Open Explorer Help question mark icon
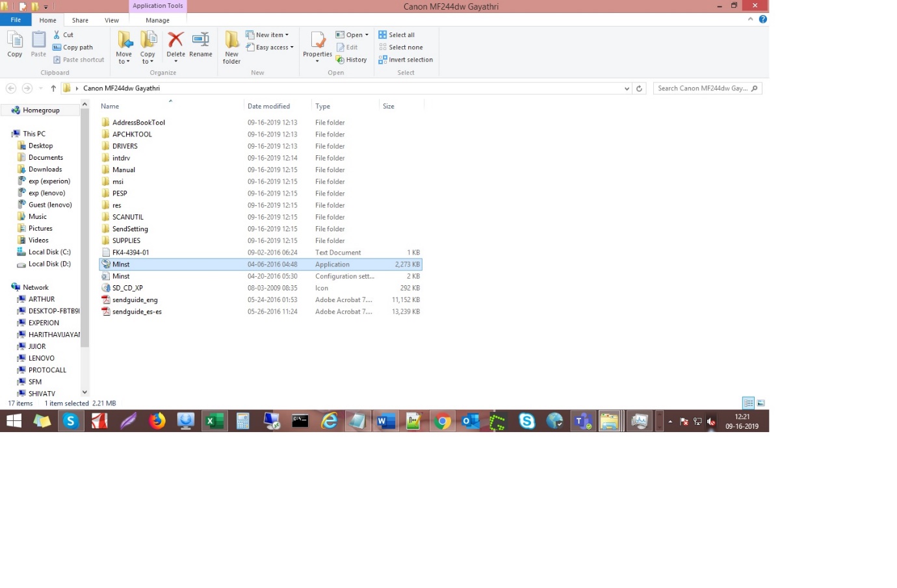Screen dimensions: 897x588 click(763, 19)
